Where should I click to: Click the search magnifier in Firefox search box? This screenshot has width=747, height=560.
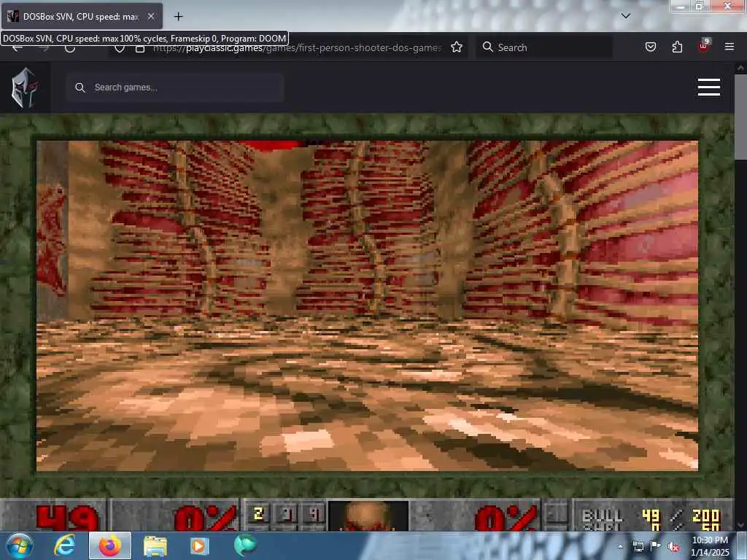[x=487, y=47]
